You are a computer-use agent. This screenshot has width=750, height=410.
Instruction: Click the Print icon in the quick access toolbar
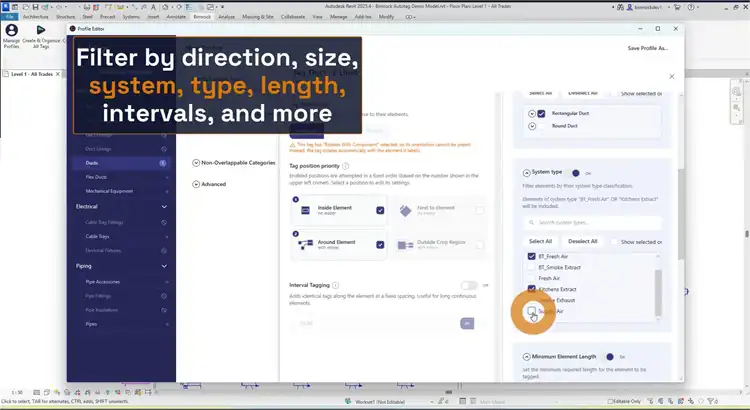coord(87,7)
